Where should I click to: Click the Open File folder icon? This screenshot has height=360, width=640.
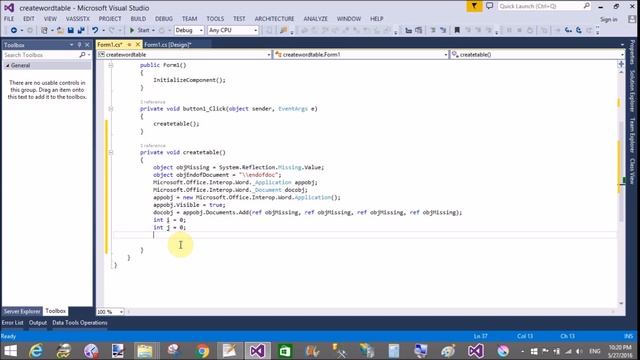point(60,30)
